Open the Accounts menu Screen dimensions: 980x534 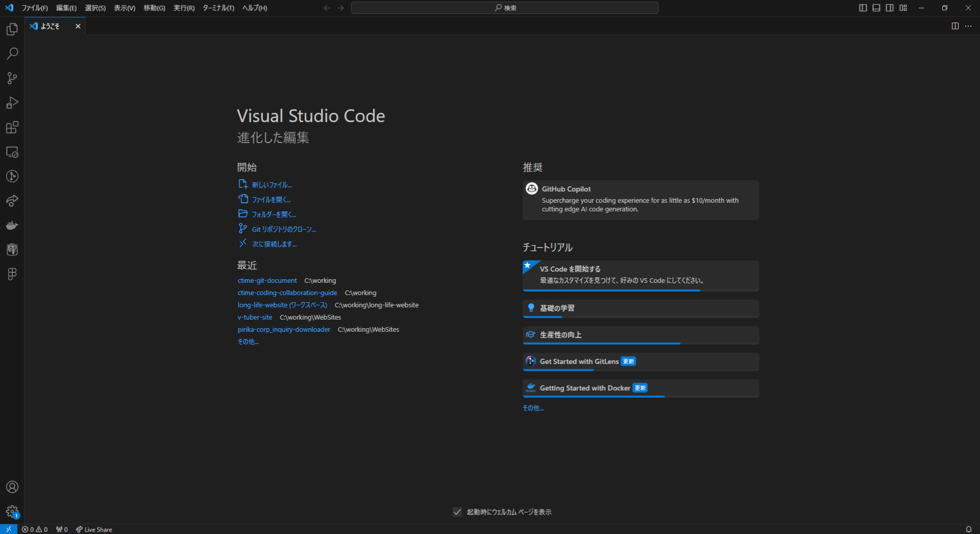[x=12, y=487]
